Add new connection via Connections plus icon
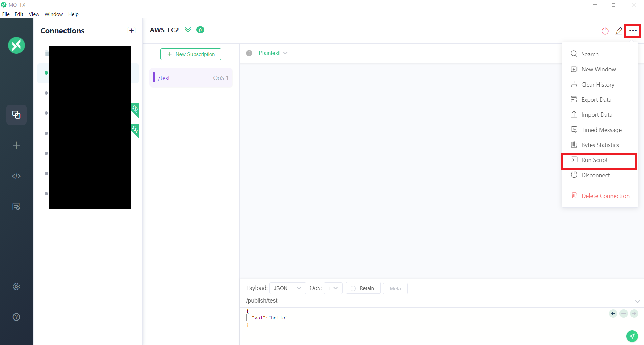The height and width of the screenshot is (345, 644). click(132, 31)
